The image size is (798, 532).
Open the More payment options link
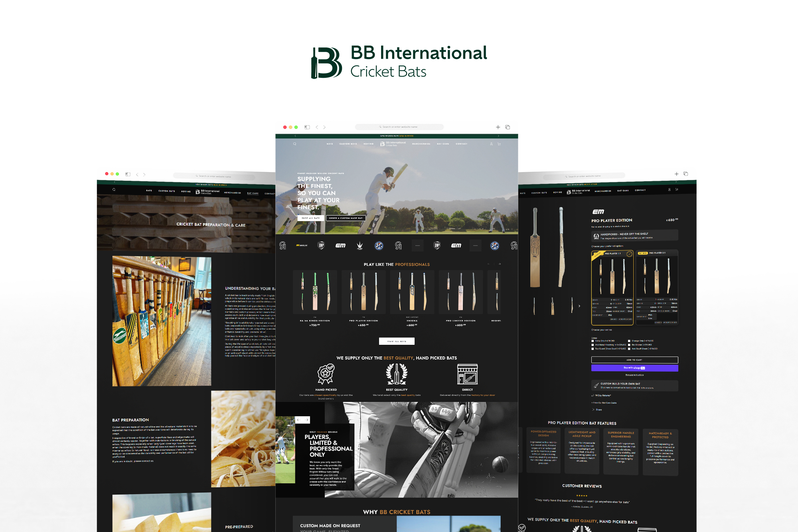pos(634,375)
